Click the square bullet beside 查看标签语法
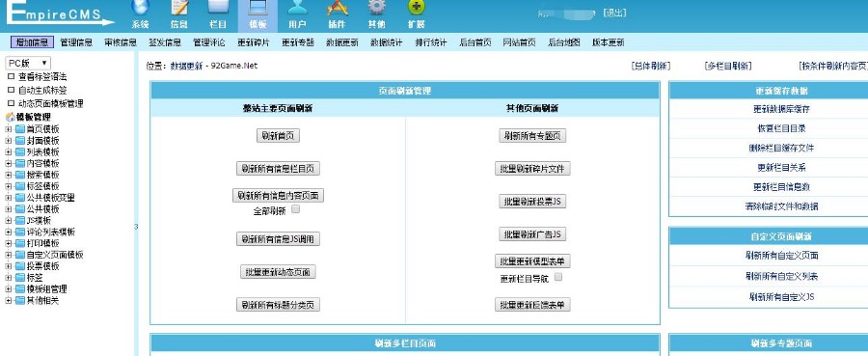The width and height of the screenshot is (868, 356). 11,76
